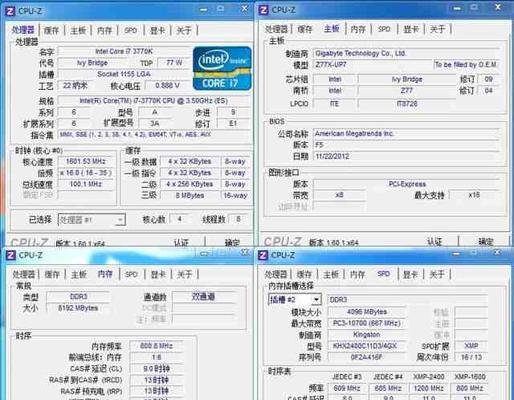The image size is (514, 400).
Task: Click memory size value 8192 MBytes
Action: [78, 308]
